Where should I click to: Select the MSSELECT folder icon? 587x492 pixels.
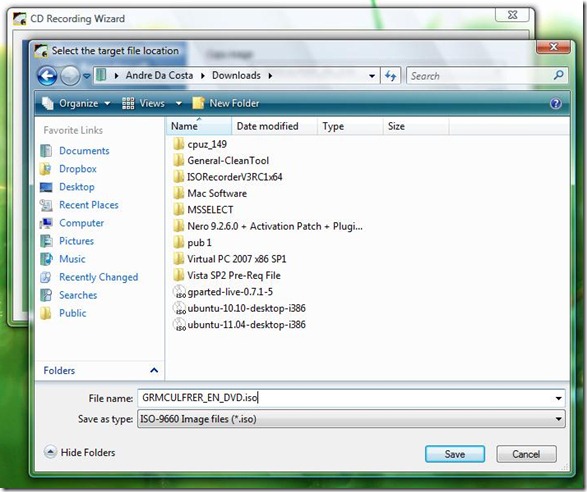[179, 210]
